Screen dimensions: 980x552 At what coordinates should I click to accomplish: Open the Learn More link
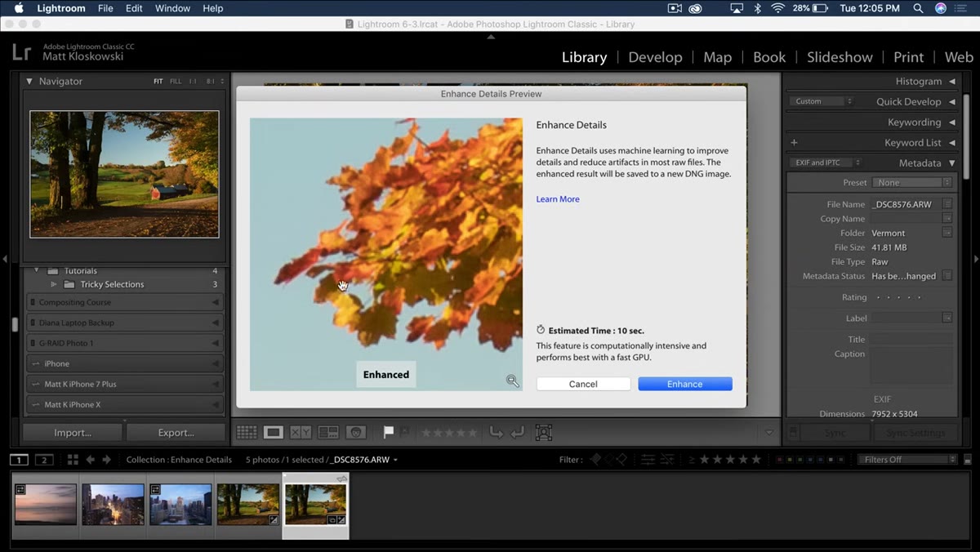[558, 199]
